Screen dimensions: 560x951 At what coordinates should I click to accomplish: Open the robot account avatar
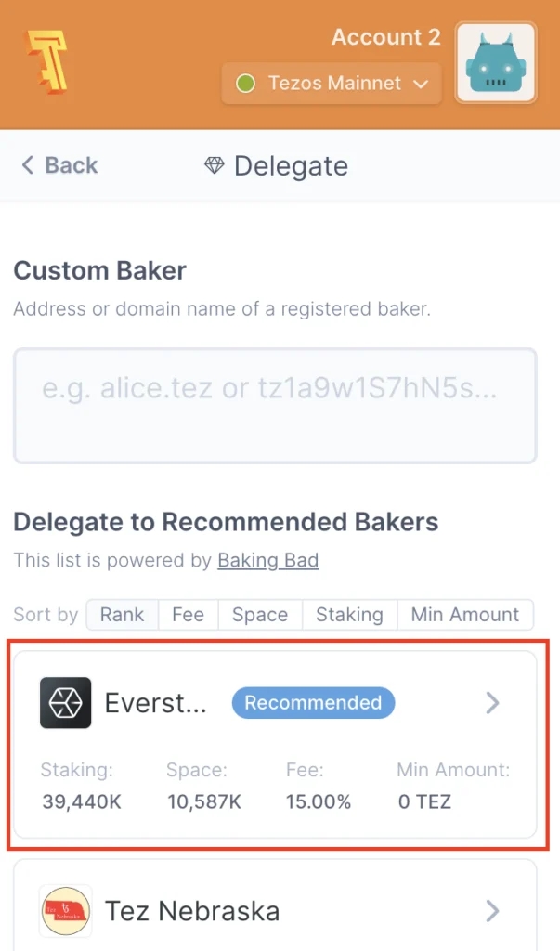click(495, 62)
